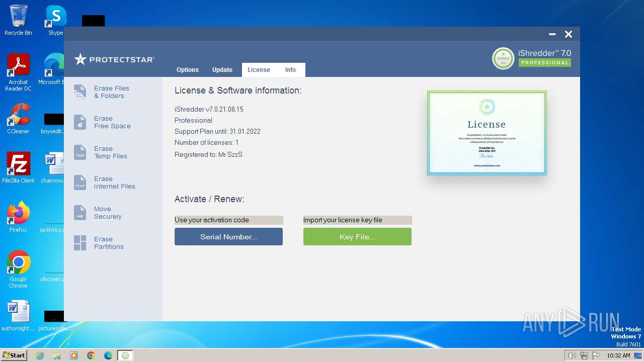This screenshot has height=362, width=644.
Task: Select the iShredder taskbar button
Action: [125, 355]
